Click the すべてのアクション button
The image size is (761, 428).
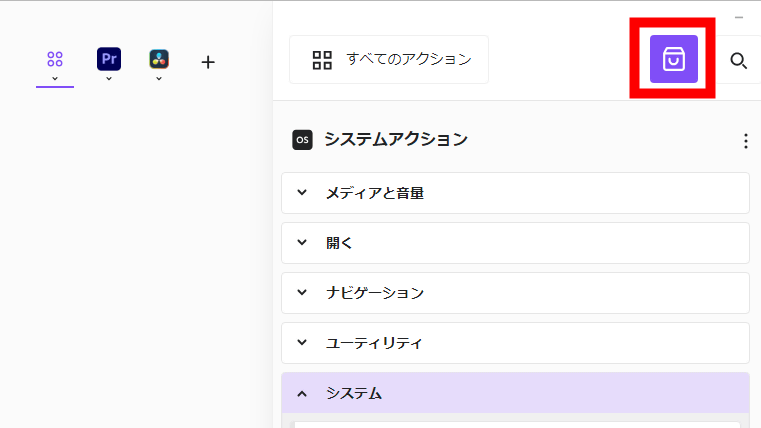pos(389,59)
